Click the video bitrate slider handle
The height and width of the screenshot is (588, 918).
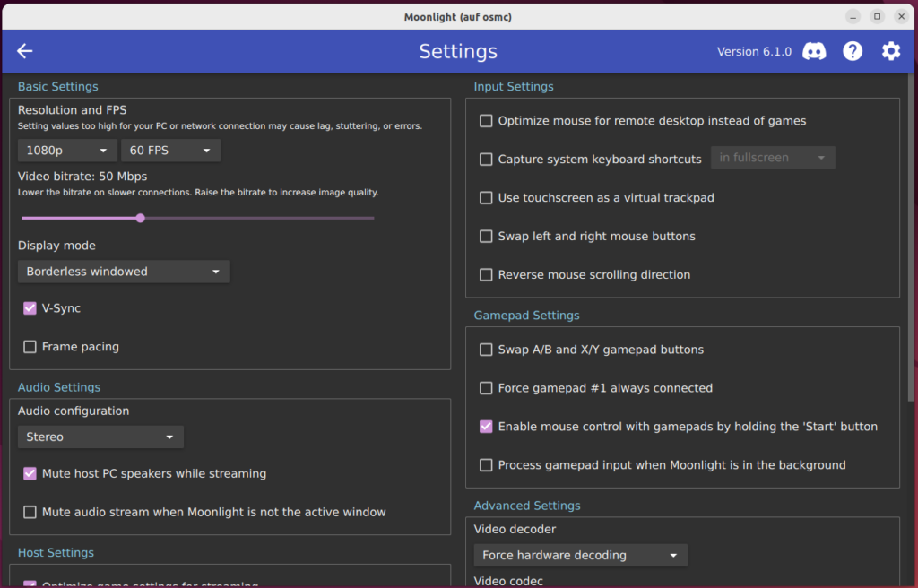141,218
